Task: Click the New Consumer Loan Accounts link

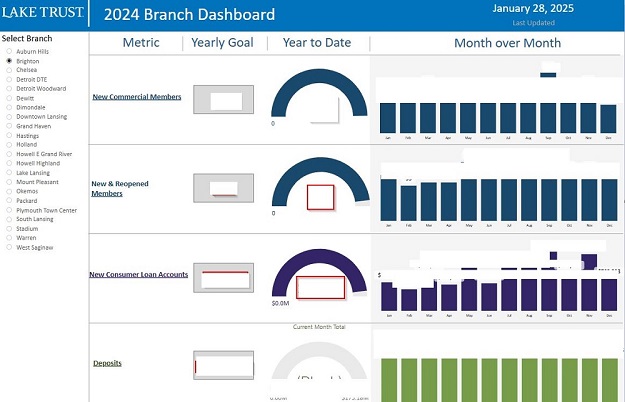Action: 138,274
